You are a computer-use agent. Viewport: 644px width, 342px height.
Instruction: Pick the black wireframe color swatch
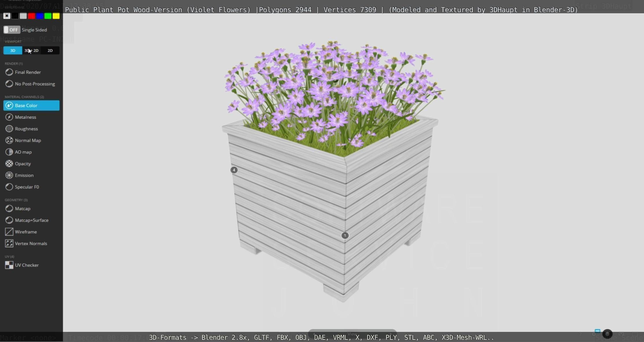(15, 16)
